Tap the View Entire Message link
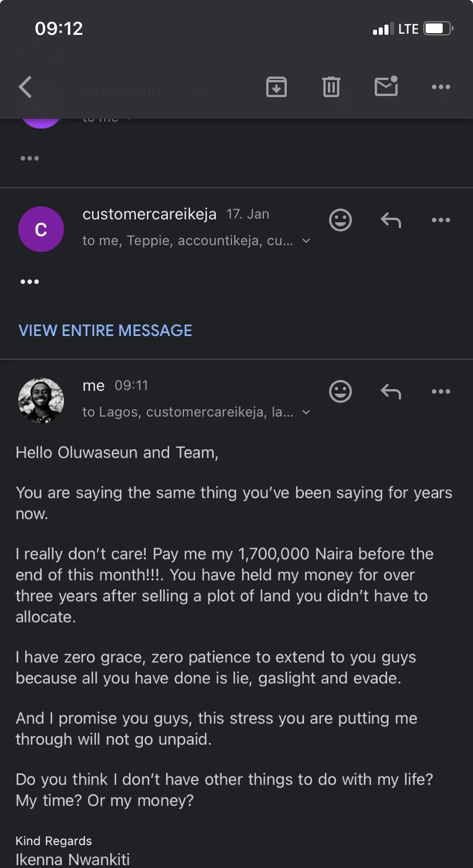 tap(106, 330)
